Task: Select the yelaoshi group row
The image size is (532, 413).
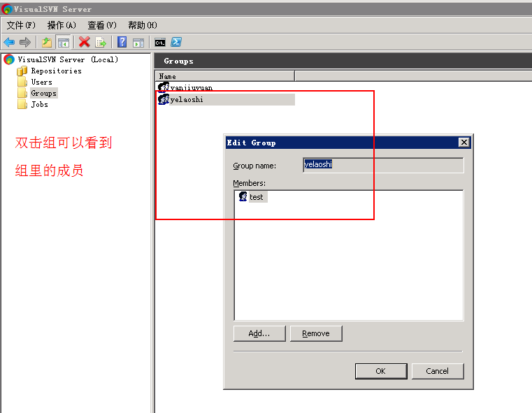Action: coord(227,99)
